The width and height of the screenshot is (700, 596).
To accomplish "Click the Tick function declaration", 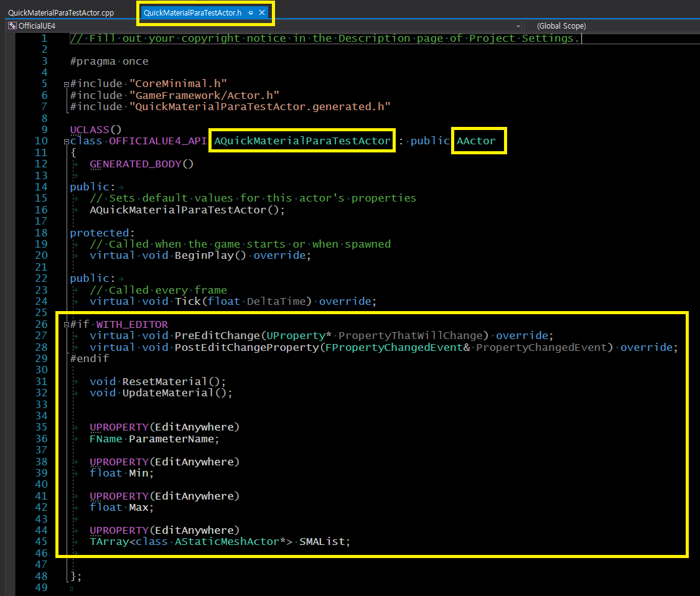I will pos(233,301).
